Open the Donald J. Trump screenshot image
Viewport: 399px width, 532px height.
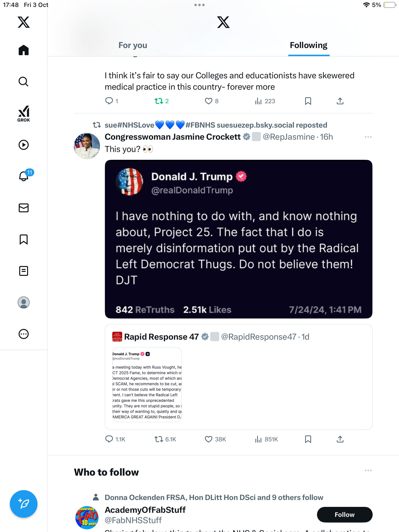238,239
